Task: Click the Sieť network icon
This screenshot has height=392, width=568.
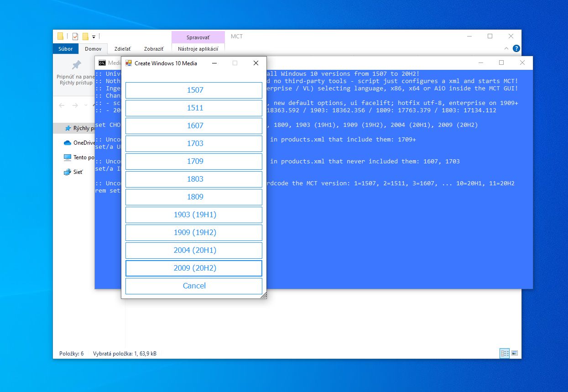Action: [x=68, y=172]
